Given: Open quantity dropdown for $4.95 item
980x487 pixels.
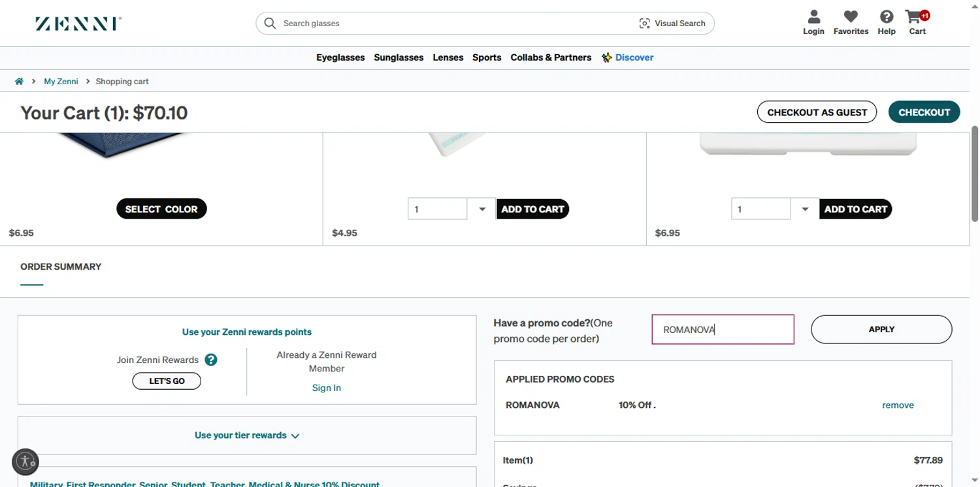Looking at the screenshot, I should point(482,209).
